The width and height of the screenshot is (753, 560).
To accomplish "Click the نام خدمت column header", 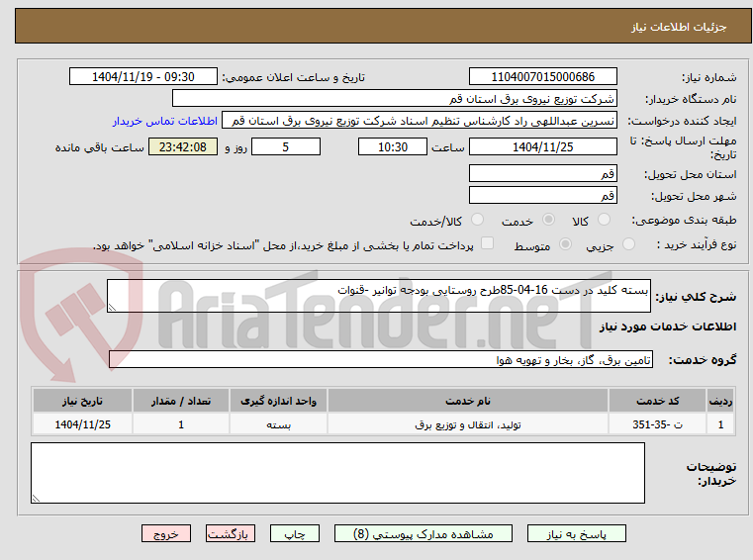I will (x=468, y=401).
